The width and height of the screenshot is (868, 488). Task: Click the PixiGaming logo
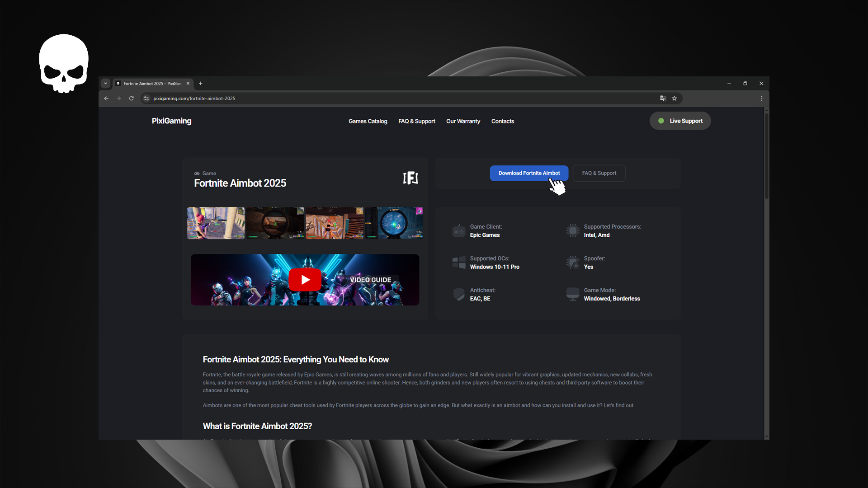[x=171, y=121]
